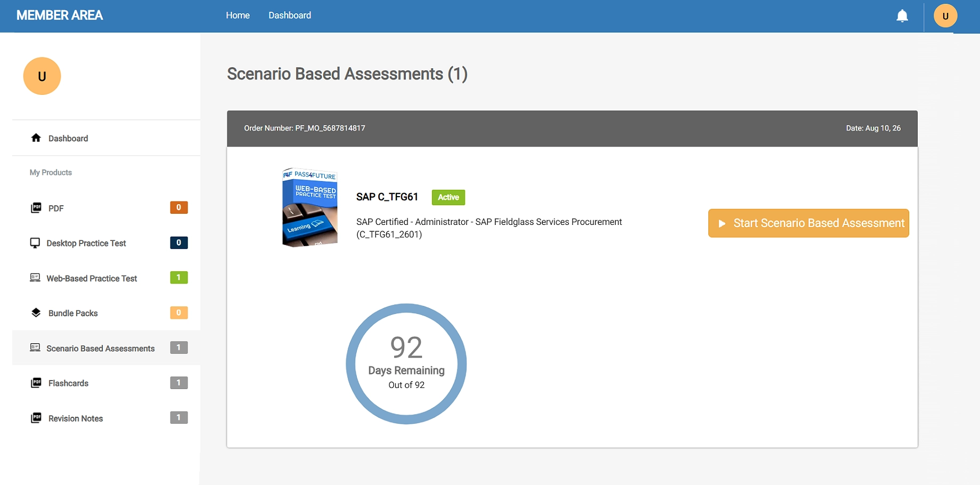This screenshot has width=980, height=485.
Task: Open the Flashcards section
Action: click(x=106, y=383)
